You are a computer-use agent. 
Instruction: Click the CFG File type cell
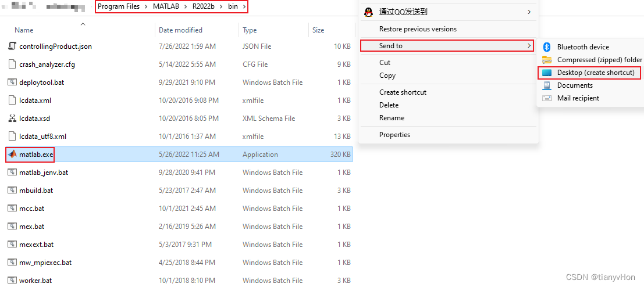point(255,64)
